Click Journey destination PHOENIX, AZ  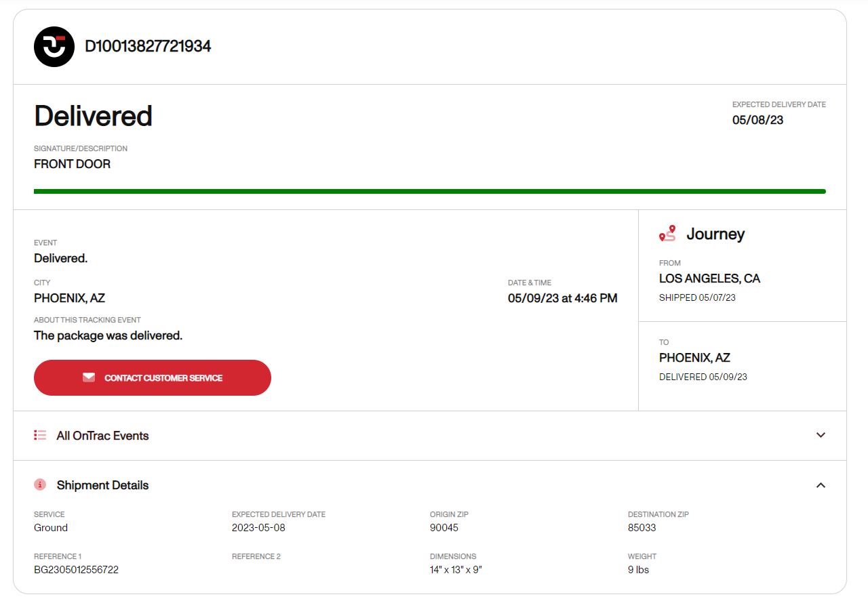click(x=694, y=358)
